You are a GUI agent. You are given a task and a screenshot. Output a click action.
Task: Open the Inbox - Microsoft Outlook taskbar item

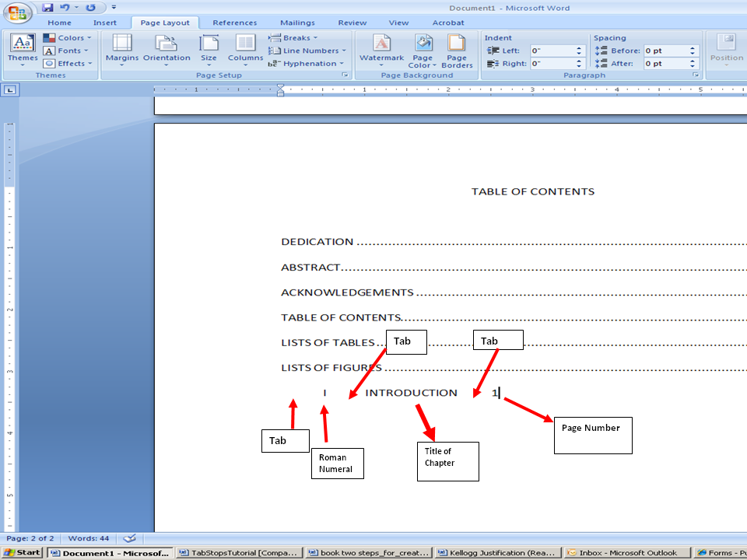coord(627,553)
